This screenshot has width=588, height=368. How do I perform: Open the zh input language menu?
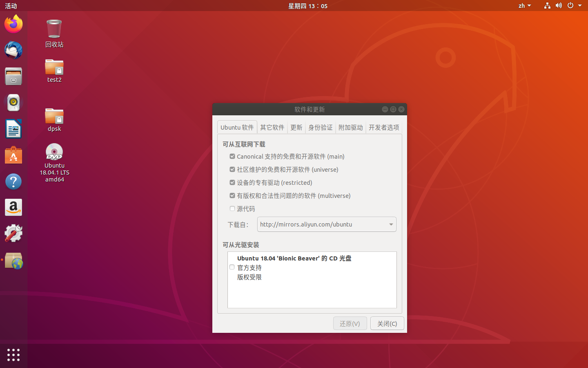click(525, 6)
